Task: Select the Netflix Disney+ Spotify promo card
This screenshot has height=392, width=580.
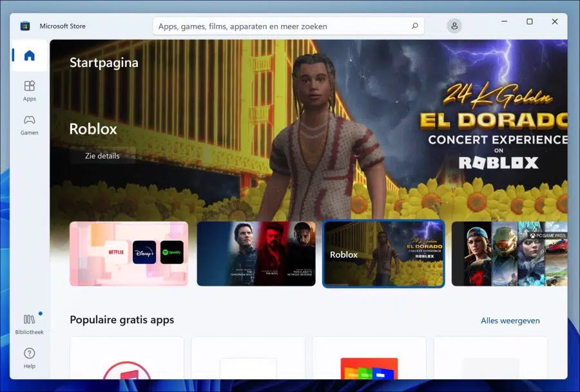Action: pos(129,254)
